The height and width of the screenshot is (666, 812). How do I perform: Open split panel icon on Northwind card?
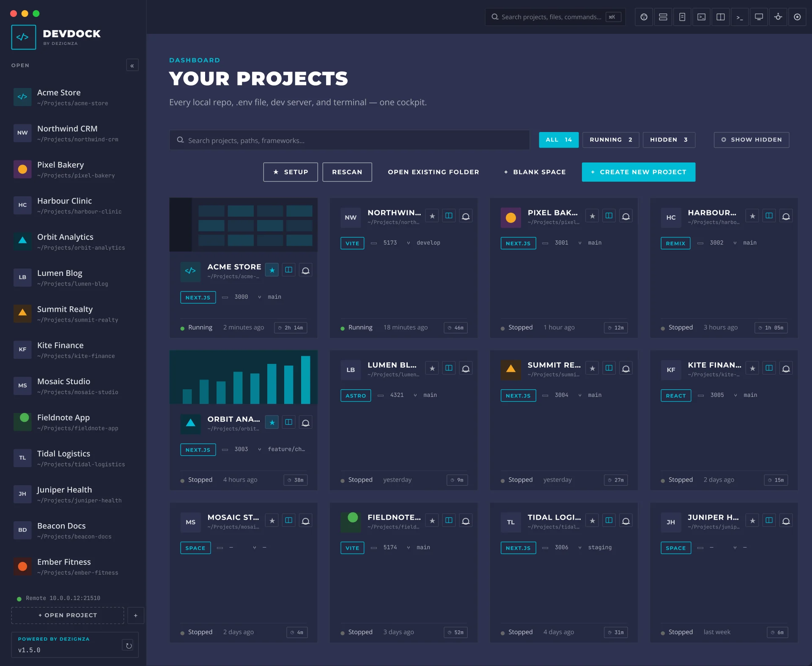pyautogui.click(x=449, y=216)
